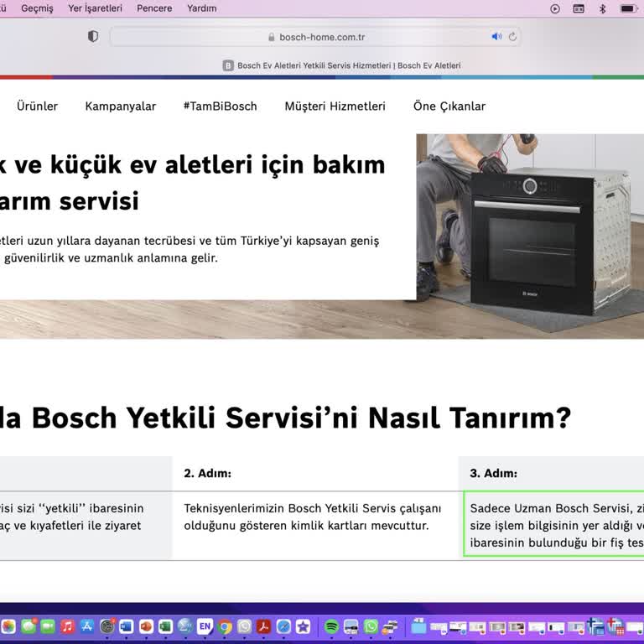
Task: Open the Pencere menu
Action: point(154,8)
